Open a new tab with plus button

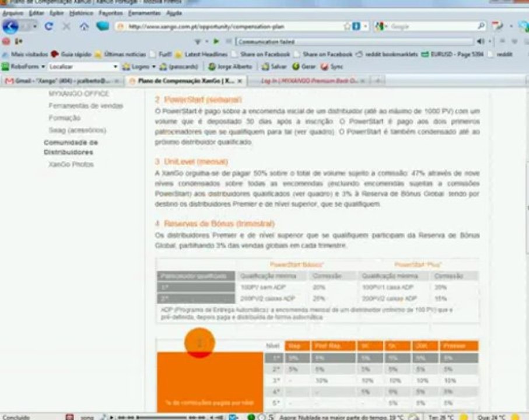[x=377, y=81]
